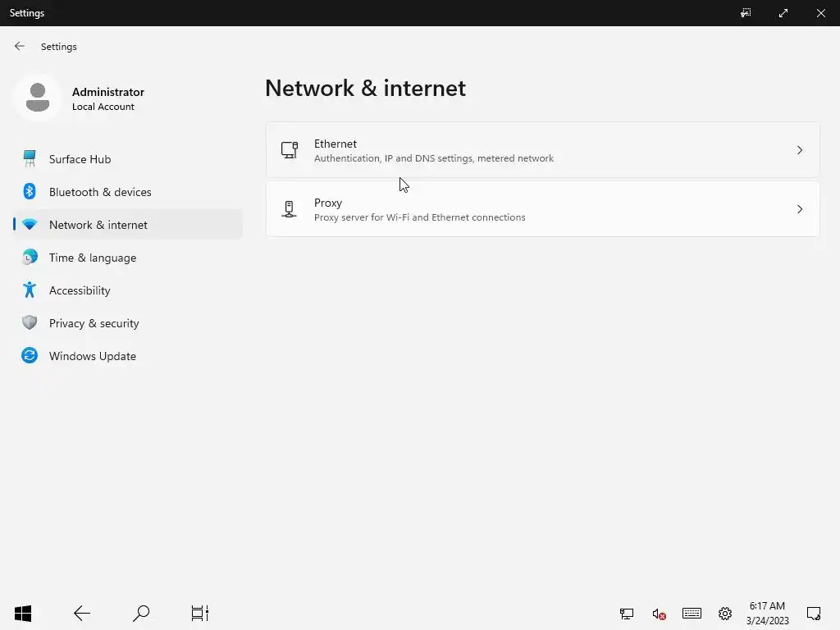Open Bluetooth & devices settings page

tap(100, 192)
